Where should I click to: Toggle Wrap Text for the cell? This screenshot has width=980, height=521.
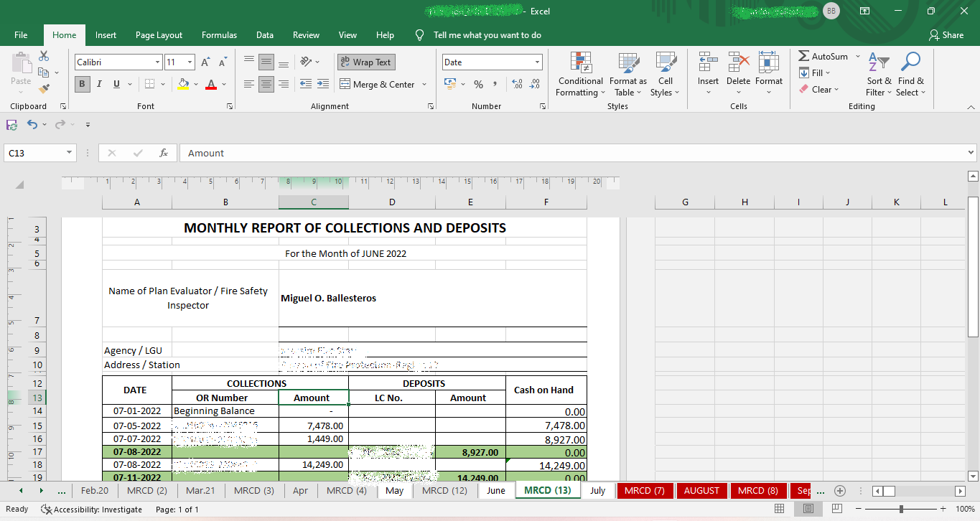[x=366, y=62]
